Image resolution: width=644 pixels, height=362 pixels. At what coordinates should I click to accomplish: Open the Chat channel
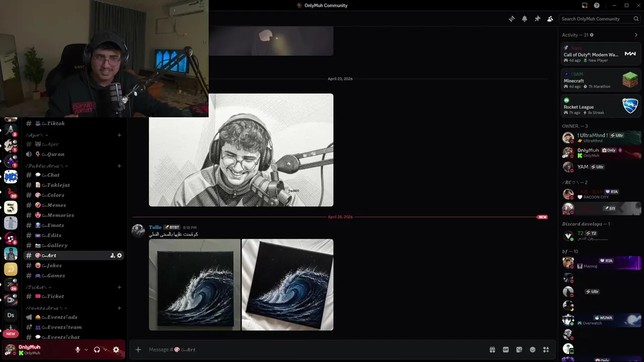74,175
